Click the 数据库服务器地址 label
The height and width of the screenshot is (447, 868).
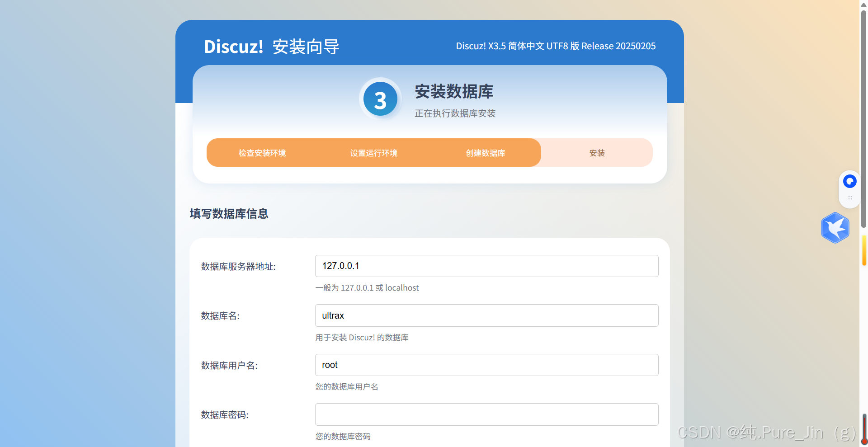238,267
